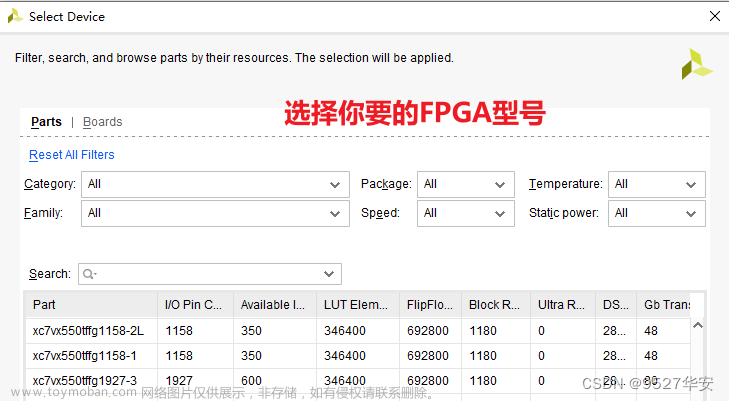Select part xc7vx550tffg1158-1
Image resolution: width=729 pixels, height=401 pixels.
(x=85, y=356)
